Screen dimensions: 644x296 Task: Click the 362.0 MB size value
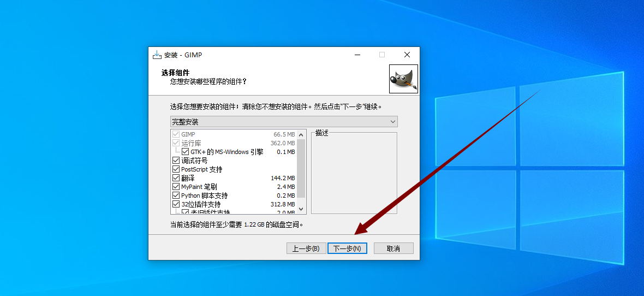(283, 143)
